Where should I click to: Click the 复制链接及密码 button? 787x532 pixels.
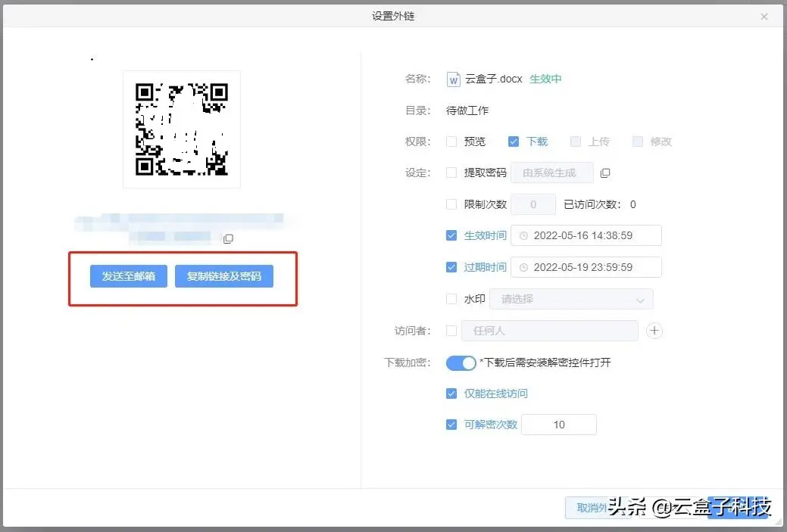click(224, 276)
